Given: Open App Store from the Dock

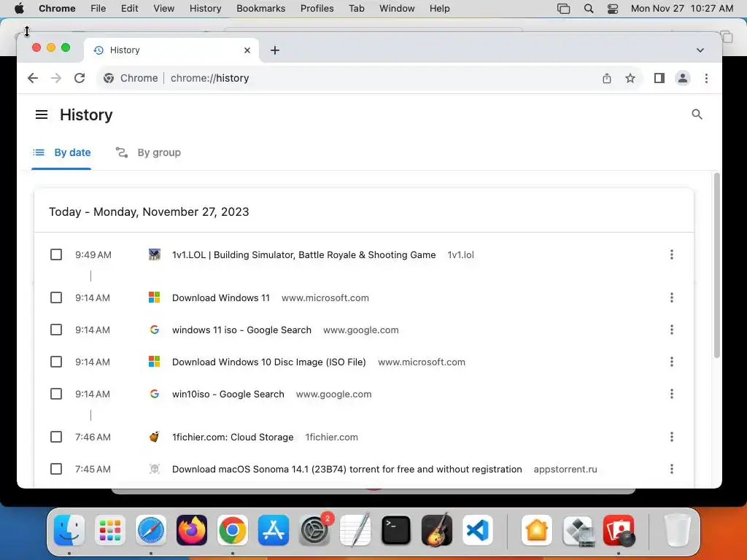Looking at the screenshot, I should (x=274, y=530).
